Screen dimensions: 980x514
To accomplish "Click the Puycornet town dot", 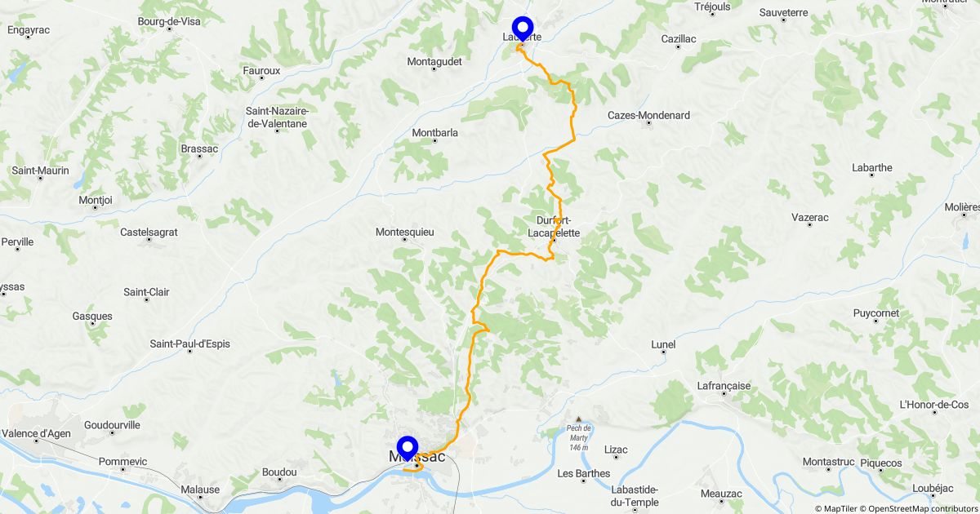I will point(876,321).
